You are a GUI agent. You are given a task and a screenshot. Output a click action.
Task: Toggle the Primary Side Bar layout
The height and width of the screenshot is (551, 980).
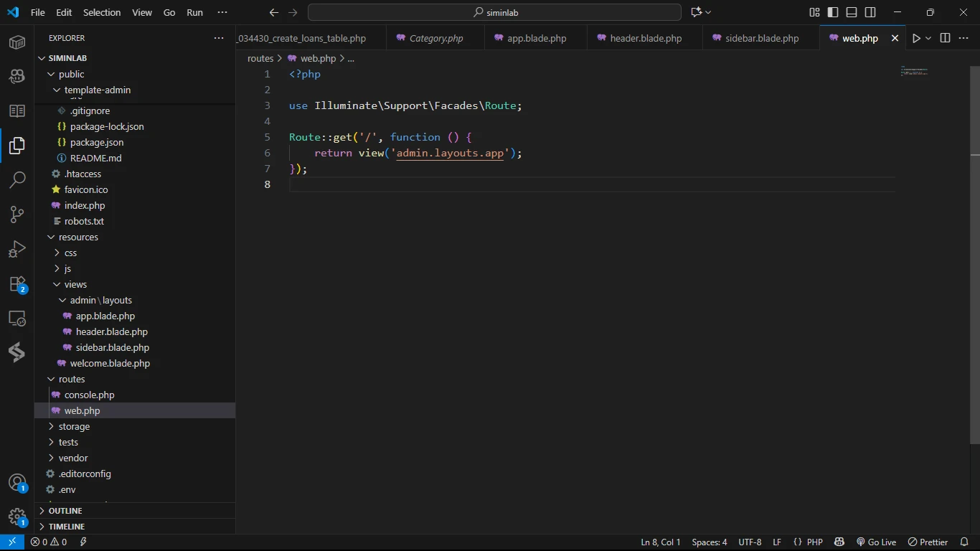pos(833,12)
